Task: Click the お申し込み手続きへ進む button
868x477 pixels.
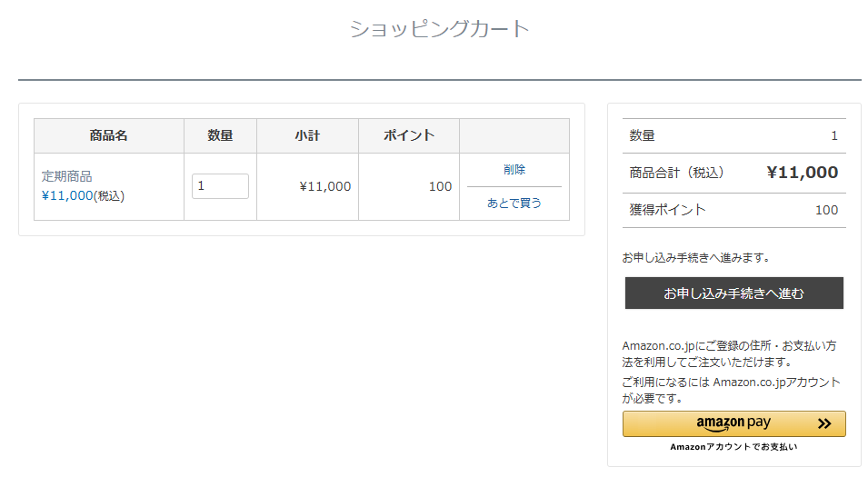Action: point(734,293)
